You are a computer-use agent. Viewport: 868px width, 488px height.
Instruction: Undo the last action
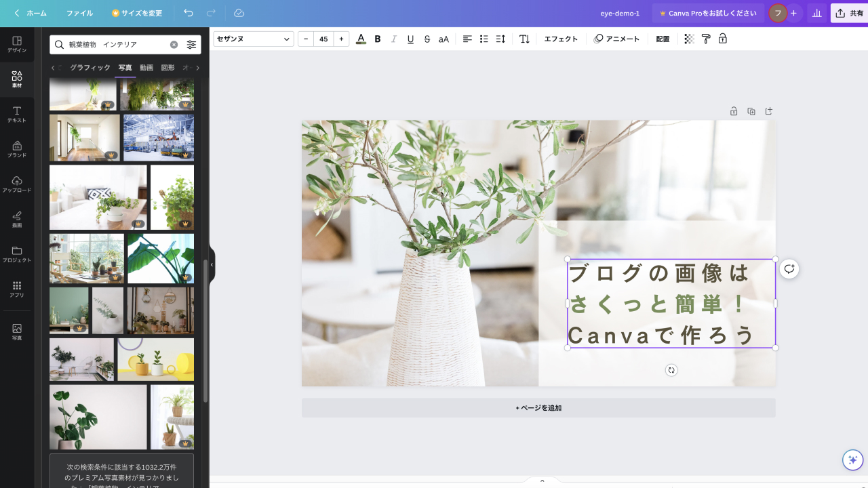click(x=189, y=13)
